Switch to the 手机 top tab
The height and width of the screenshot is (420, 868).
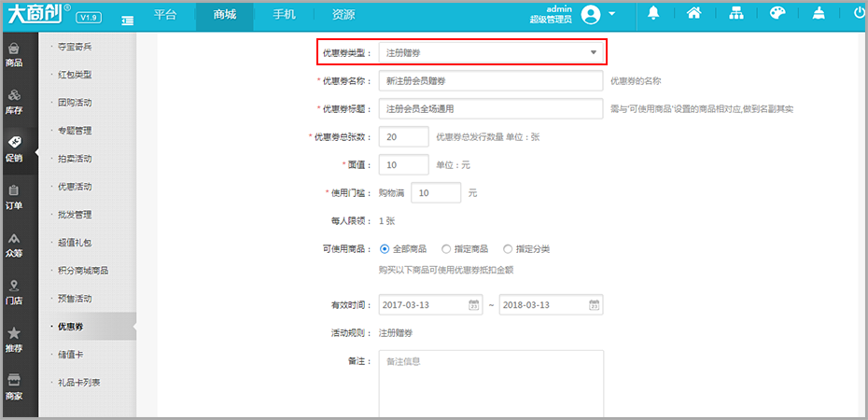click(x=284, y=16)
